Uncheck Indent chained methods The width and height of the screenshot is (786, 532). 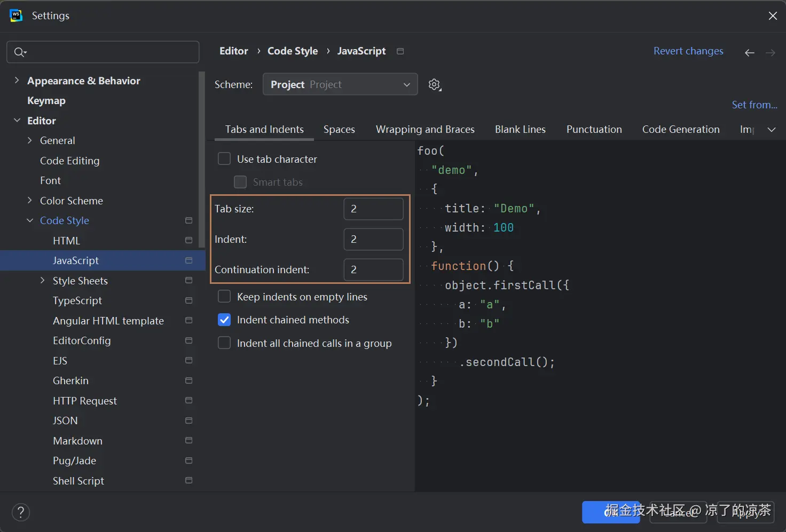pos(224,320)
